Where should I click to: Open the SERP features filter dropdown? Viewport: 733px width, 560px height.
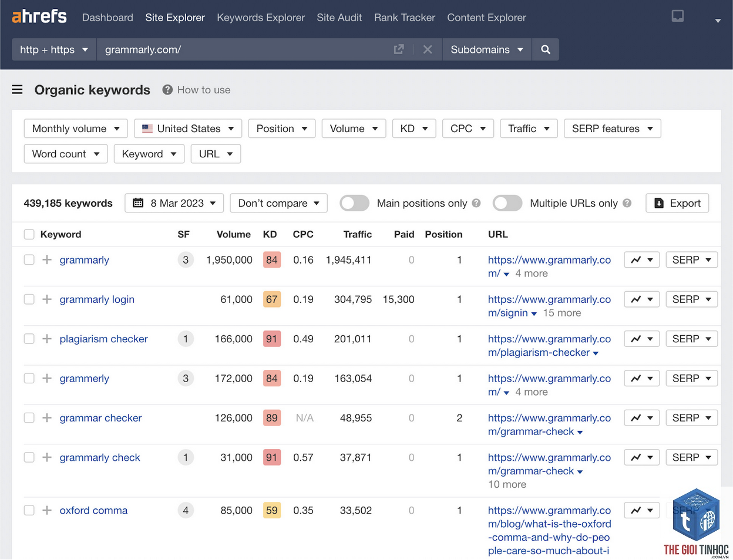613,129
